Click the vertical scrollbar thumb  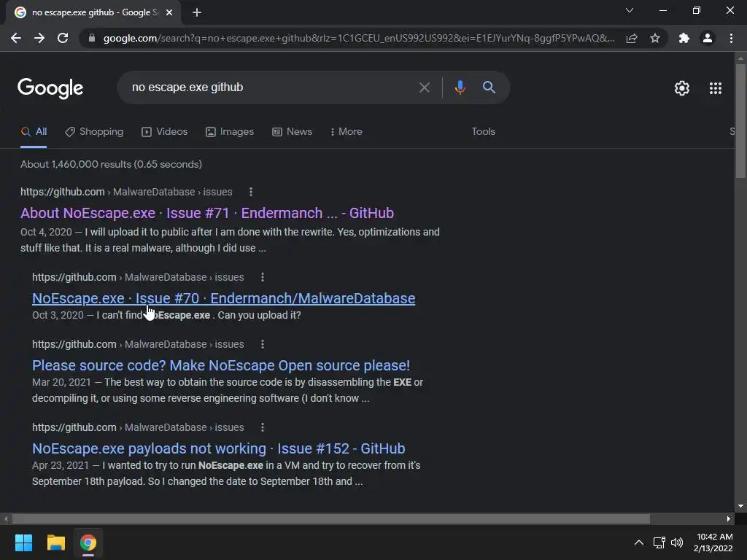[740, 122]
